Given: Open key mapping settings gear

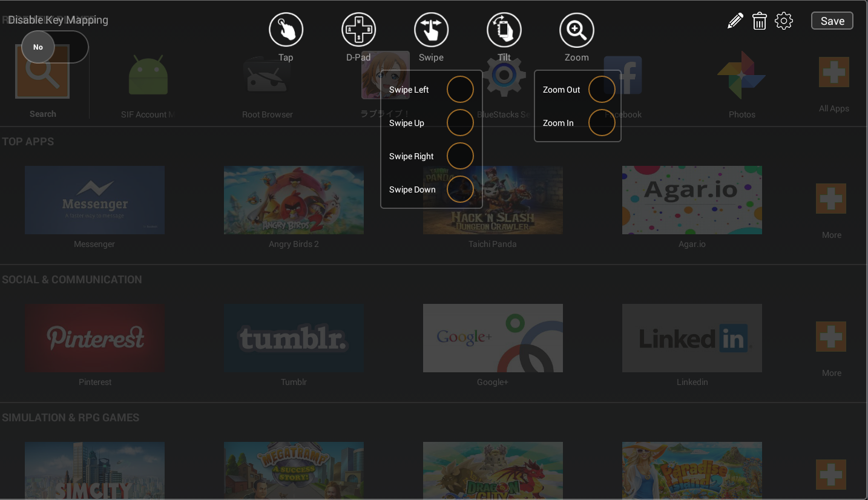Looking at the screenshot, I should click(784, 21).
